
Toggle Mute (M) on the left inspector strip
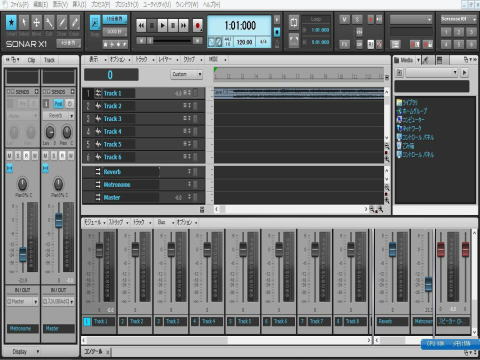tap(9, 155)
